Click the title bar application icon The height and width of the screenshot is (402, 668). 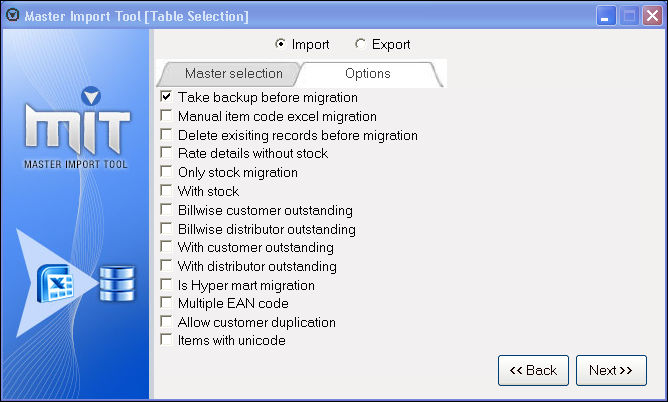click(x=12, y=16)
